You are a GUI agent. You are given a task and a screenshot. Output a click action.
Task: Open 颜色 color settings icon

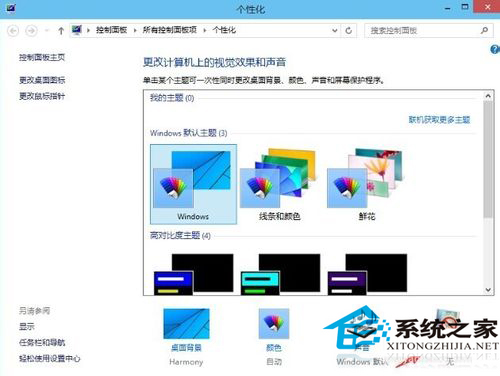274,323
